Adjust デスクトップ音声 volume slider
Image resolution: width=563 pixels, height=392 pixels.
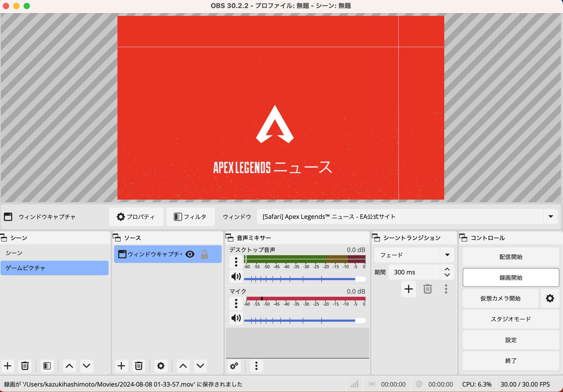pos(305,279)
